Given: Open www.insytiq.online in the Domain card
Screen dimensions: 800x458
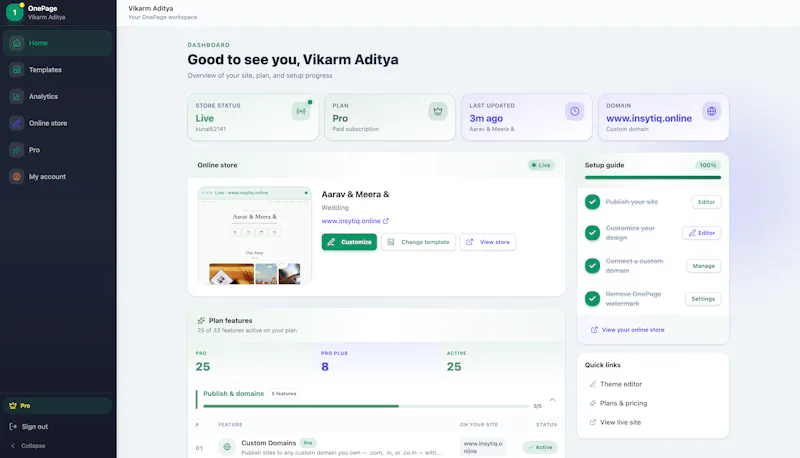Looking at the screenshot, I should click(x=648, y=118).
